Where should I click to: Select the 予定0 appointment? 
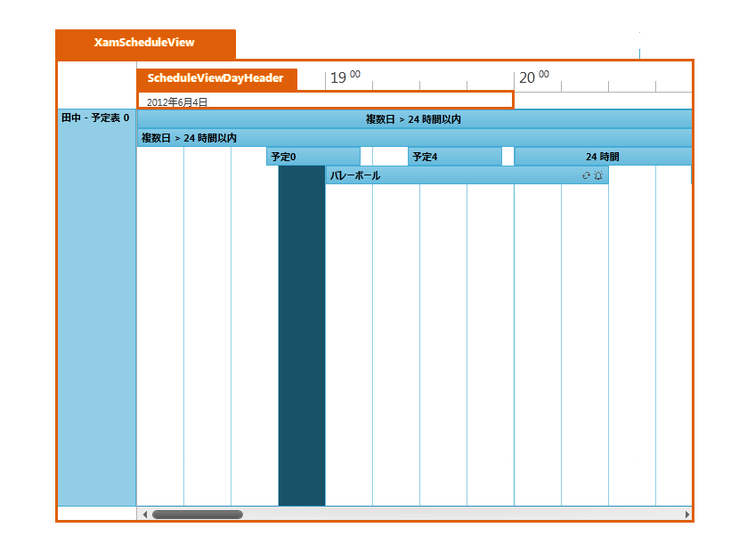pos(313,157)
